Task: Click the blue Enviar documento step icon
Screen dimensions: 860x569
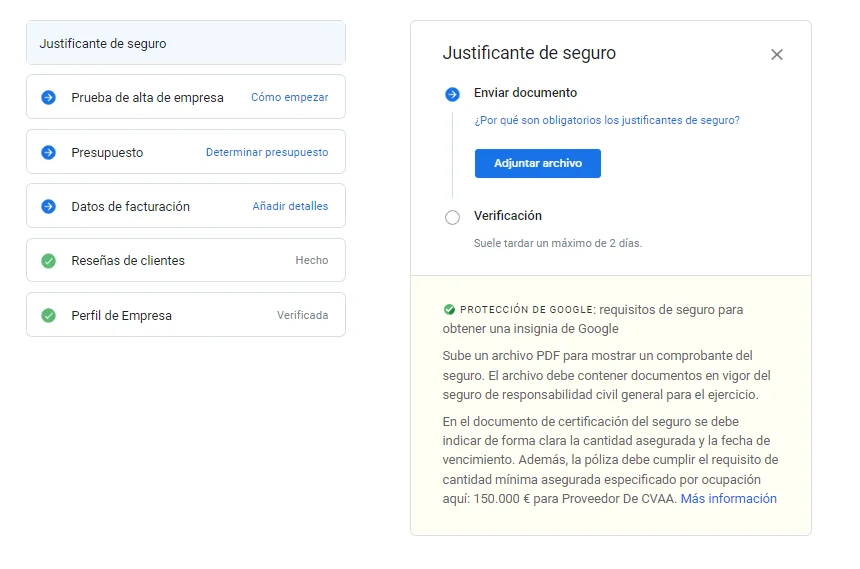Action: (452, 94)
